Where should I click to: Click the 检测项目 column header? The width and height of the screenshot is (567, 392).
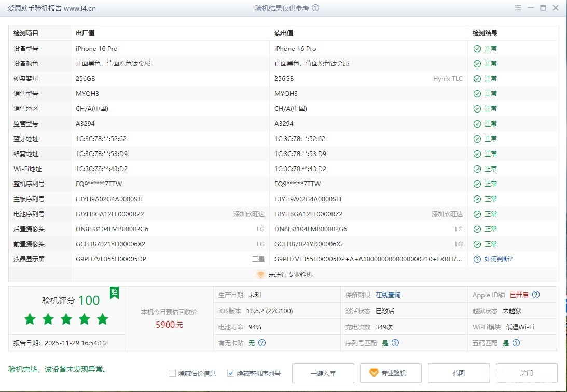click(26, 33)
